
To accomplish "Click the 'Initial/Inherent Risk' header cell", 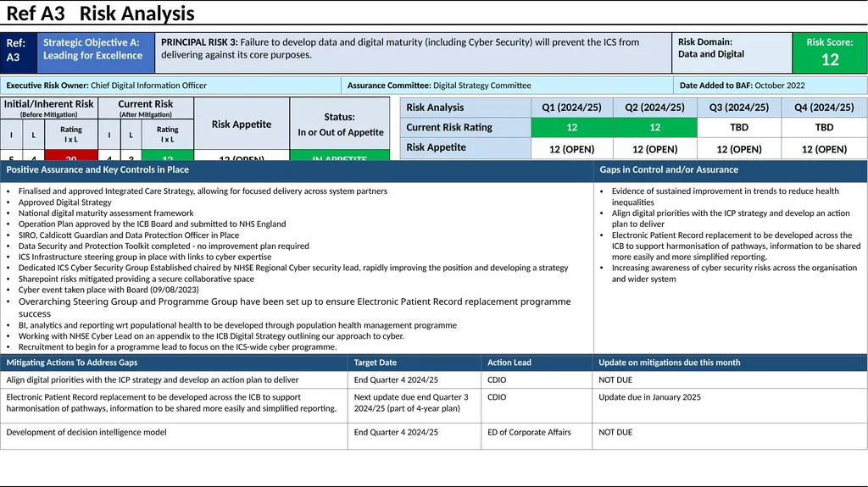I will (x=49, y=108).
